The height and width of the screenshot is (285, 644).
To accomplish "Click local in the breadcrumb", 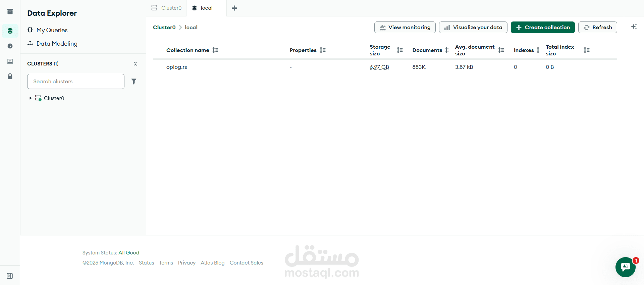I will point(191,28).
